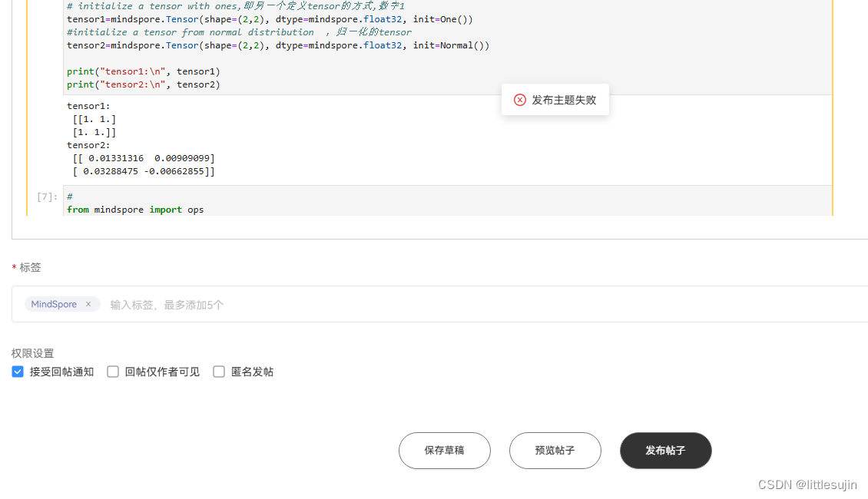This screenshot has height=499, width=868.
Task: Click the cell number [7]: prompt
Action: tap(47, 197)
